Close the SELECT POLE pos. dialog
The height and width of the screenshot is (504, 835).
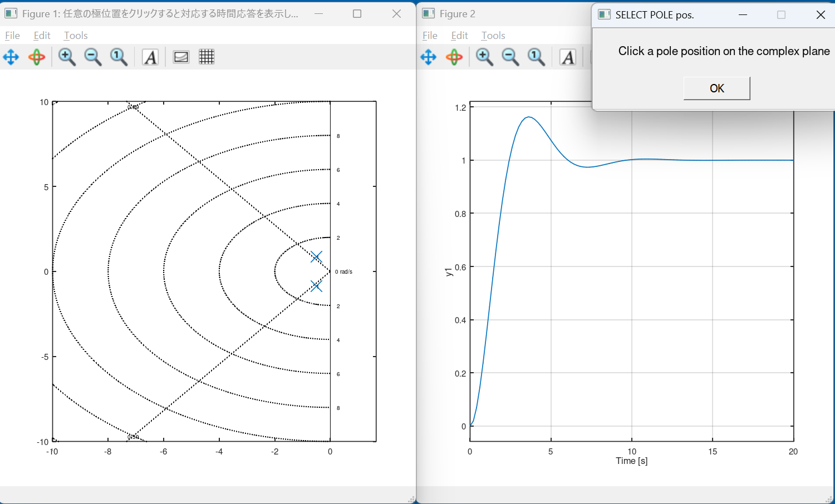(821, 14)
